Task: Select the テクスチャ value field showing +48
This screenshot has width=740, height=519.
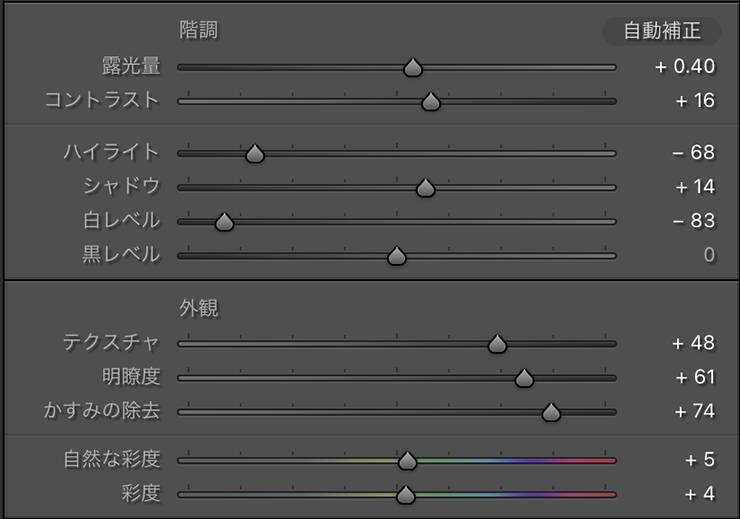Action: point(694,343)
